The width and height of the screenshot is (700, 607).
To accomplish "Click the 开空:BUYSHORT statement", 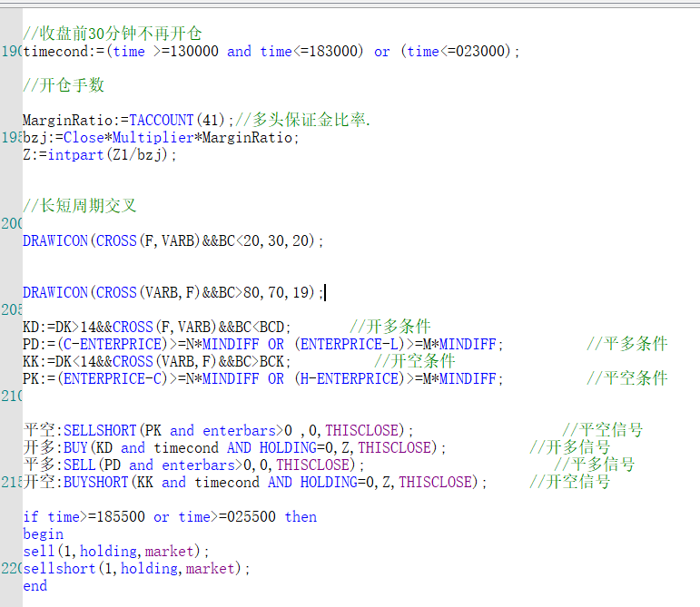I will click(255, 482).
